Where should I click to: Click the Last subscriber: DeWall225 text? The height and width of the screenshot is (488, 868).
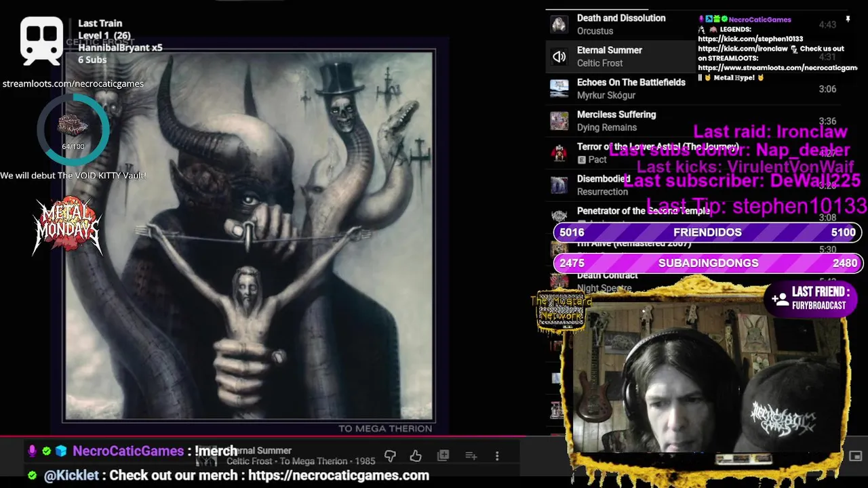click(742, 181)
